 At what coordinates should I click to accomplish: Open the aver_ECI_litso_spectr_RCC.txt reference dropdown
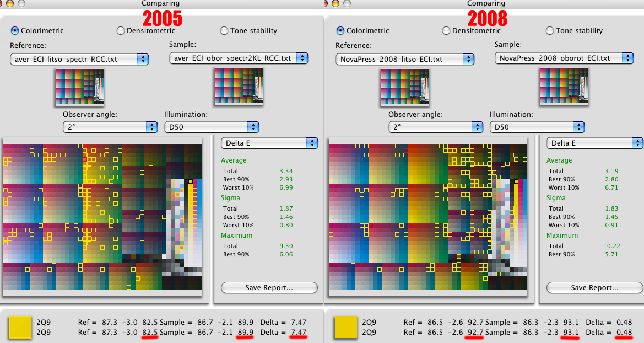click(x=79, y=59)
